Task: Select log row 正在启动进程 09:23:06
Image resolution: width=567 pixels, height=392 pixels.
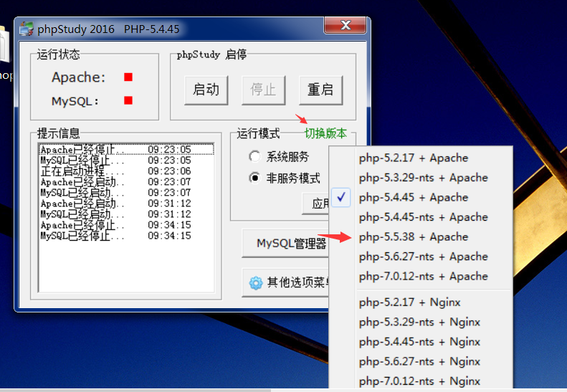Action: [x=126, y=171]
